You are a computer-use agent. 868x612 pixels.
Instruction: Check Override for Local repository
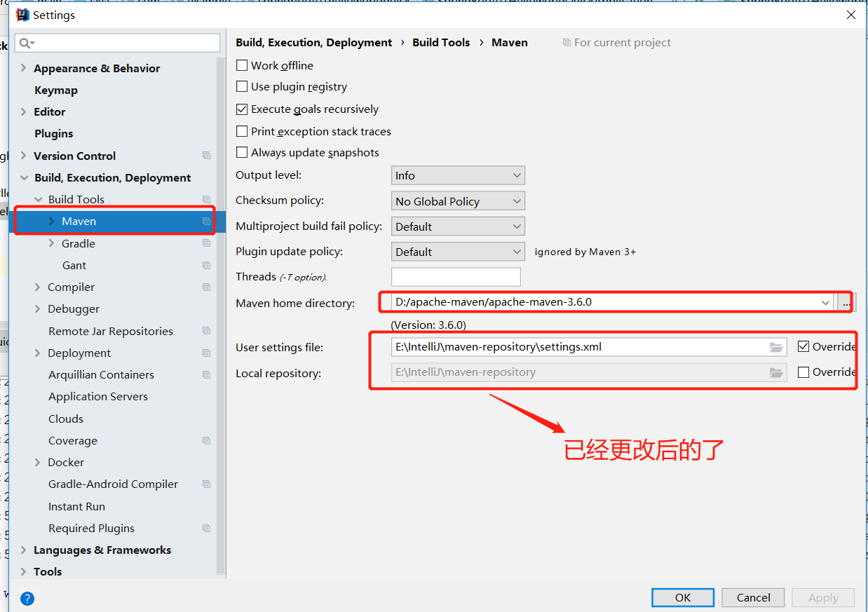[803, 372]
